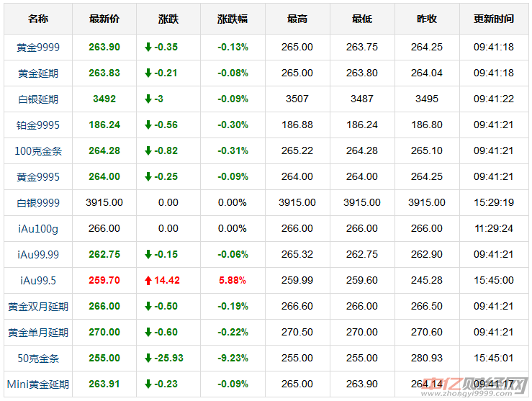
Task: Click the down arrow in 白银延期 row
Action: [148, 99]
